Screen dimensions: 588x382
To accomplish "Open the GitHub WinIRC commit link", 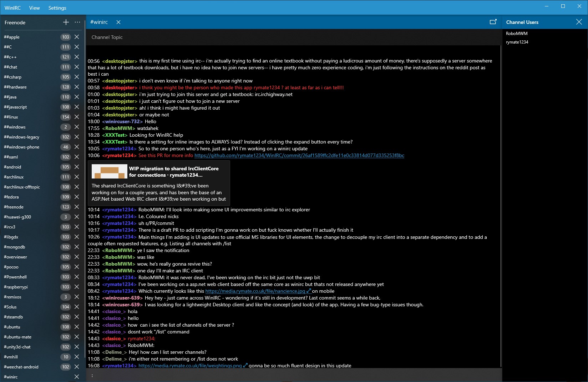I will coord(299,155).
